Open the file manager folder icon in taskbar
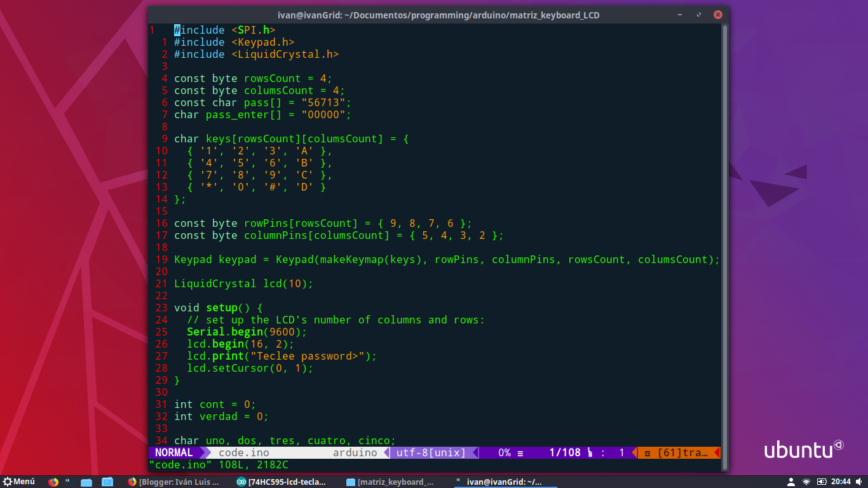This screenshot has width=868, height=488. coord(86,481)
